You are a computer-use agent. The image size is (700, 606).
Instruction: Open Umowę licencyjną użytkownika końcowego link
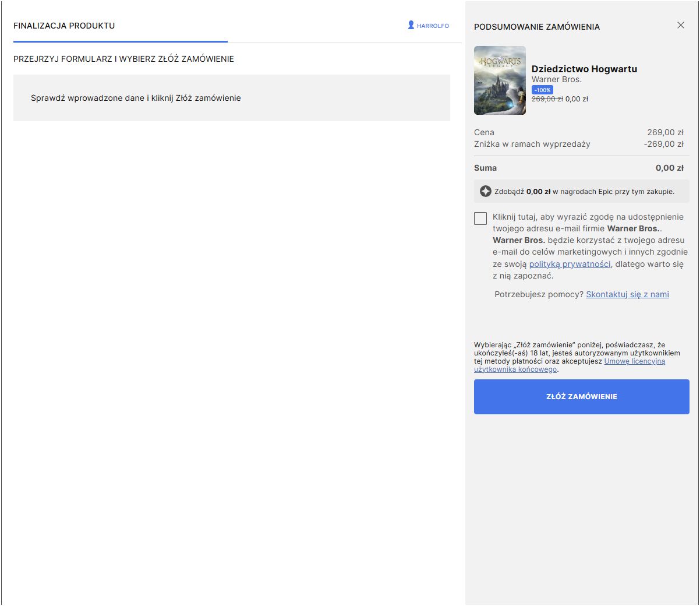coord(634,361)
